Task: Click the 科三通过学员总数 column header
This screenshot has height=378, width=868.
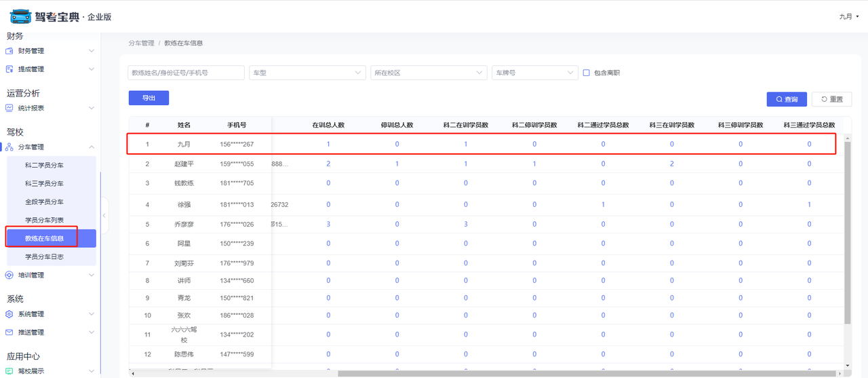Action: [x=809, y=125]
